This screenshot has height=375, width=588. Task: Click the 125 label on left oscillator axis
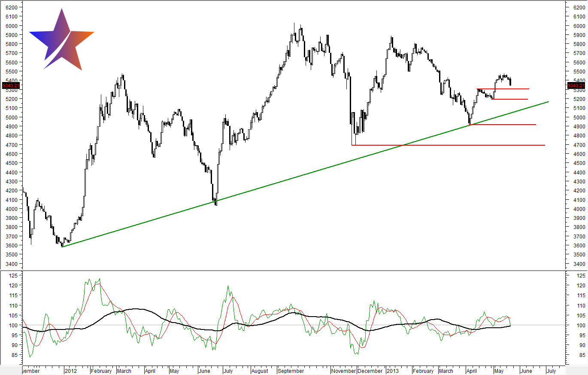coord(14,275)
